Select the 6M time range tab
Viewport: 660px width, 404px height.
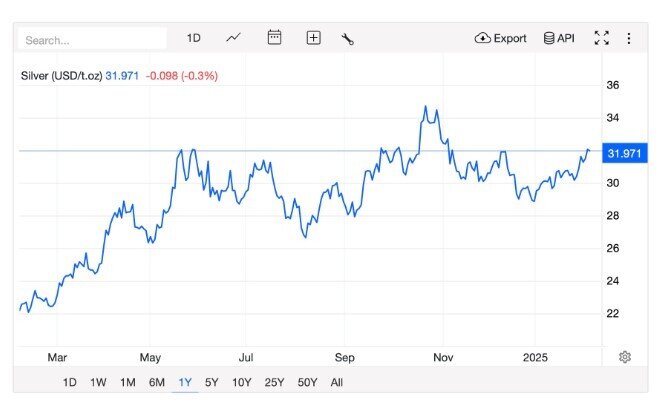(x=157, y=382)
